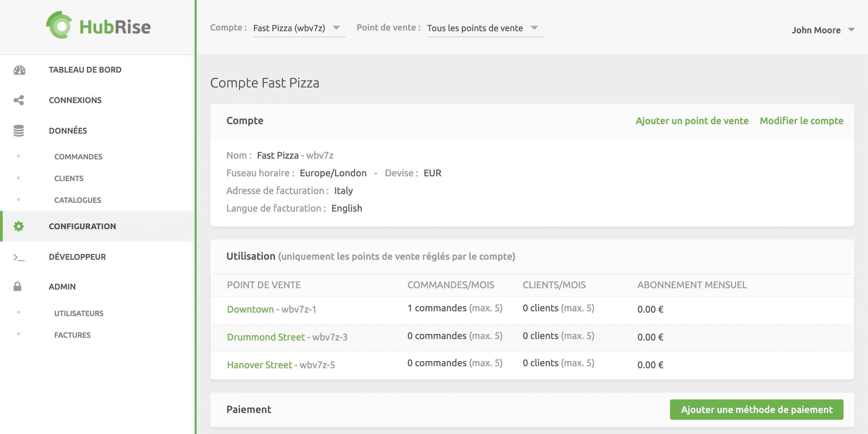The image size is (868, 434).
Task: Click the Données database stack icon
Action: click(x=19, y=131)
